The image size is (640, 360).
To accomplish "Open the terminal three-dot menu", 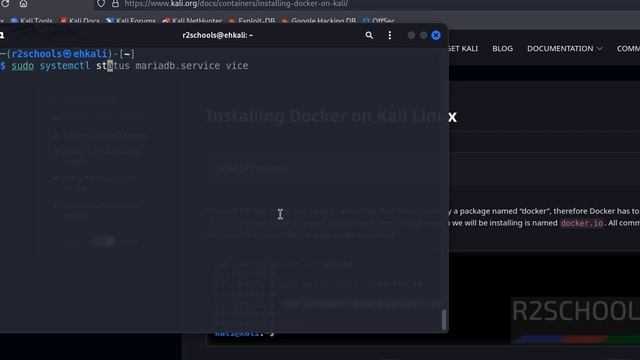I will [390, 36].
